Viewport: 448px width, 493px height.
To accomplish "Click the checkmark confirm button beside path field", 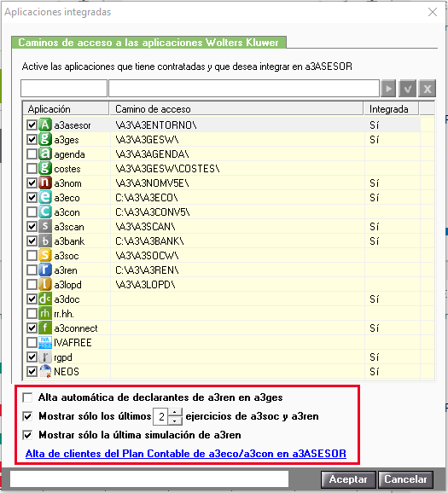I will 408,89.
